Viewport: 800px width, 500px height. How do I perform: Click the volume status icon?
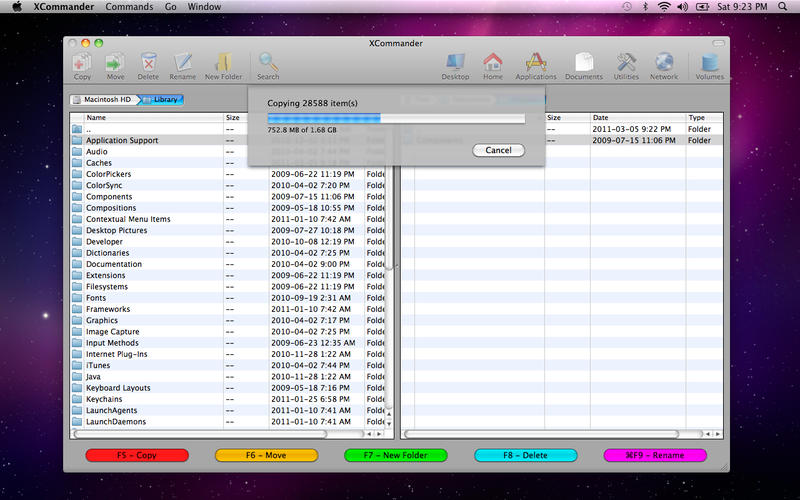click(682, 7)
